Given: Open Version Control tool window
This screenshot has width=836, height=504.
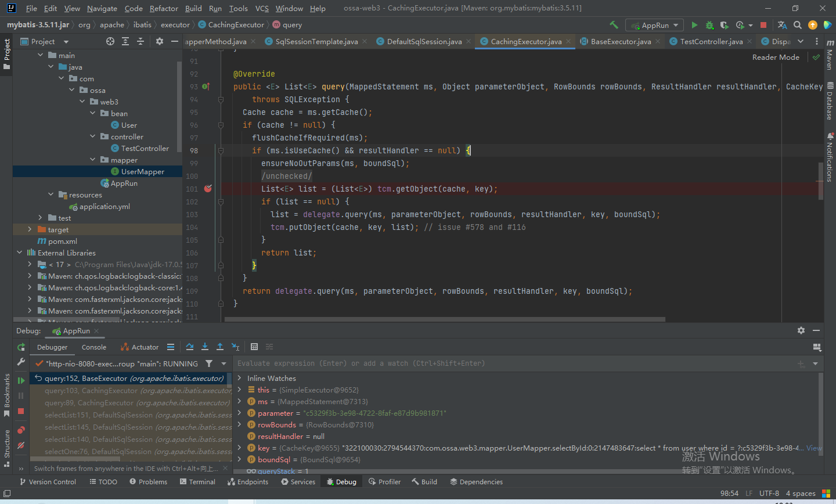Looking at the screenshot, I should (x=48, y=482).
